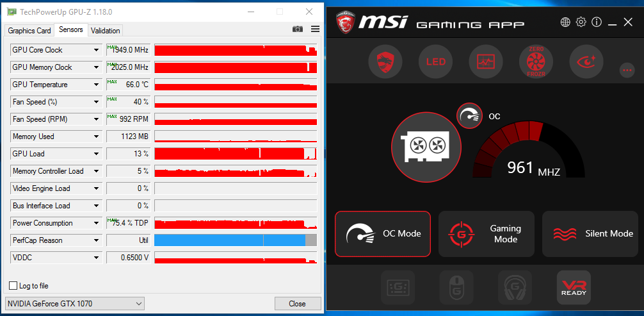Click the PerfCap Reason blue bar graph
This screenshot has height=316, width=644.
point(236,240)
